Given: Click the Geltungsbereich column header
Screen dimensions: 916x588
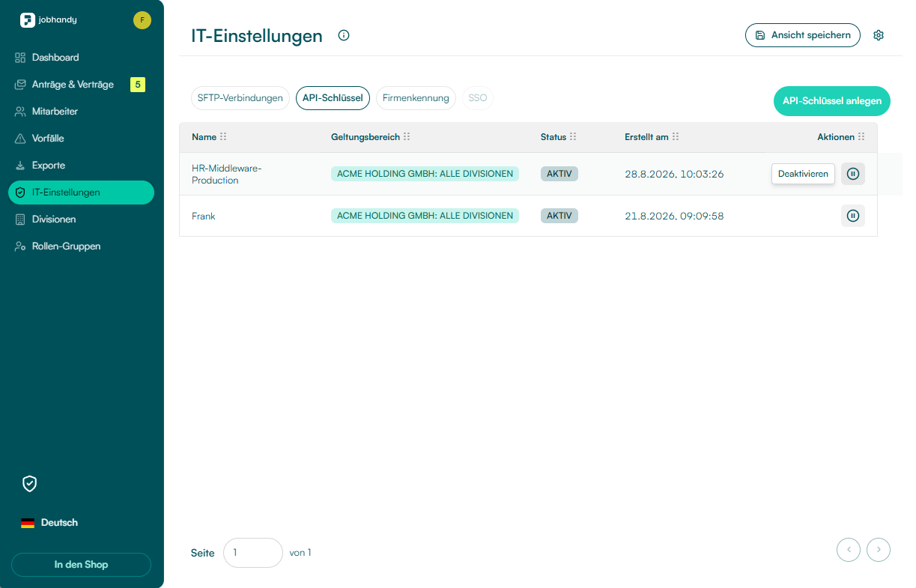Looking at the screenshot, I should coord(366,137).
